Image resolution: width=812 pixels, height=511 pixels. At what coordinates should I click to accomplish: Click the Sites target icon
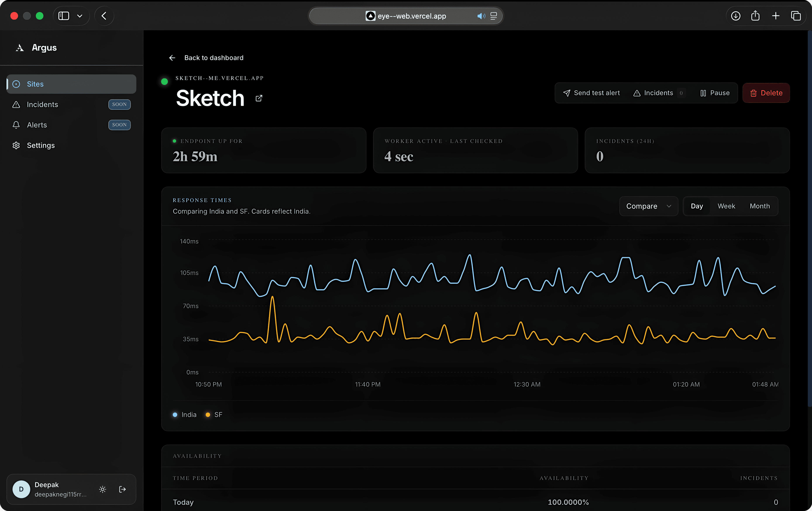16,84
